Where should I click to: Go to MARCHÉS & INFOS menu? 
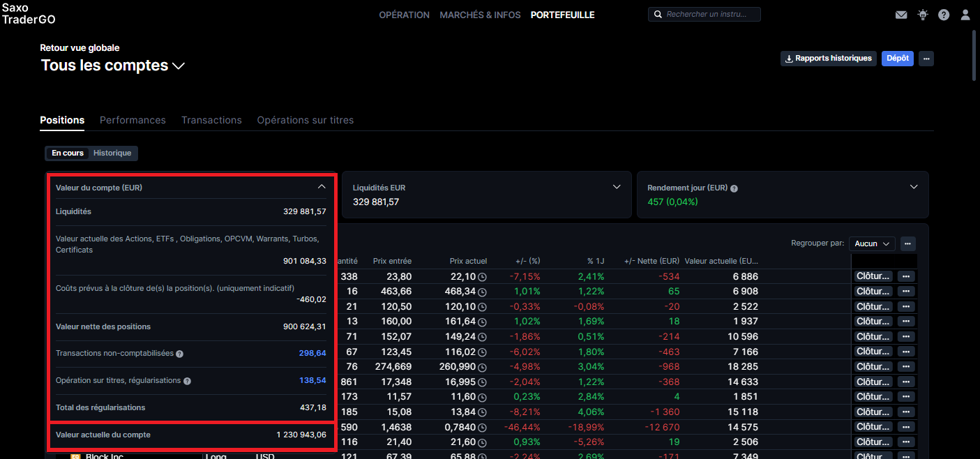pyautogui.click(x=480, y=15)
